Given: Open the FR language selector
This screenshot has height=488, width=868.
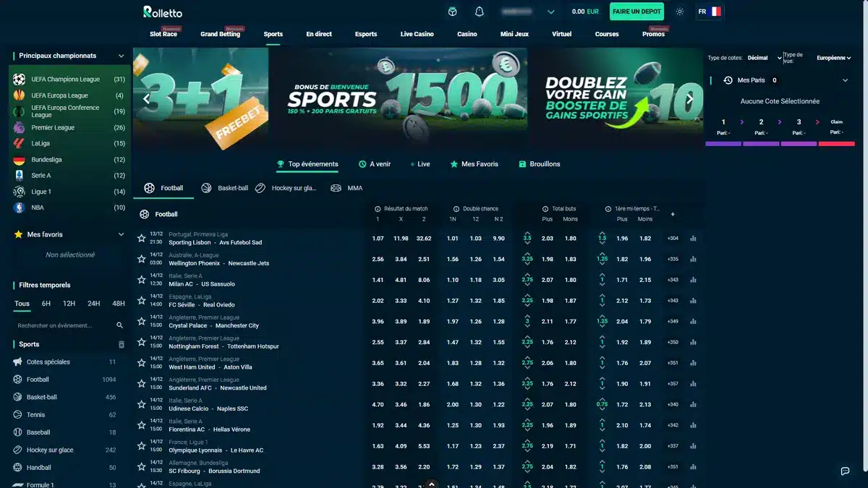Looking at the screenshot, I should [x=709, y=12].
